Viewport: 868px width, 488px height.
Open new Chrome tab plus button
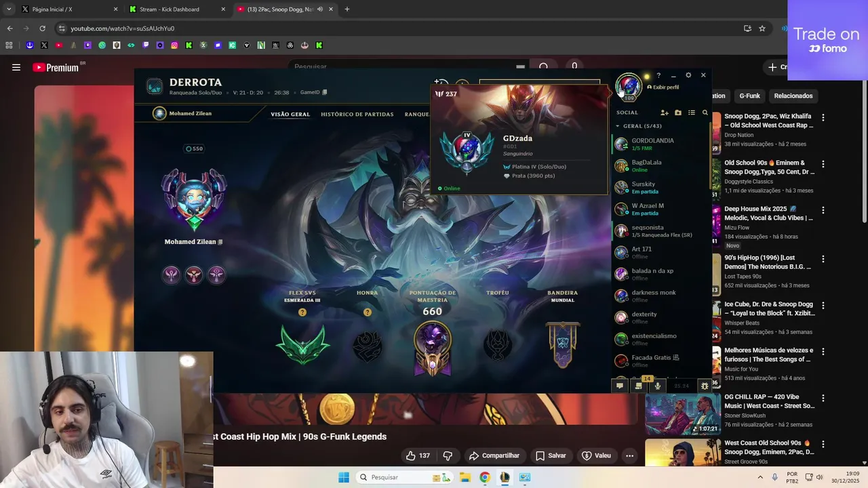pyautogui.click(x=347, y=9)
